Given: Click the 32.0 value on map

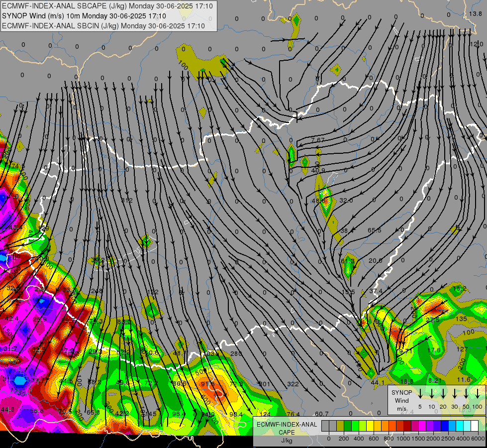Looking at the screenshot, I should pos(346,201).
